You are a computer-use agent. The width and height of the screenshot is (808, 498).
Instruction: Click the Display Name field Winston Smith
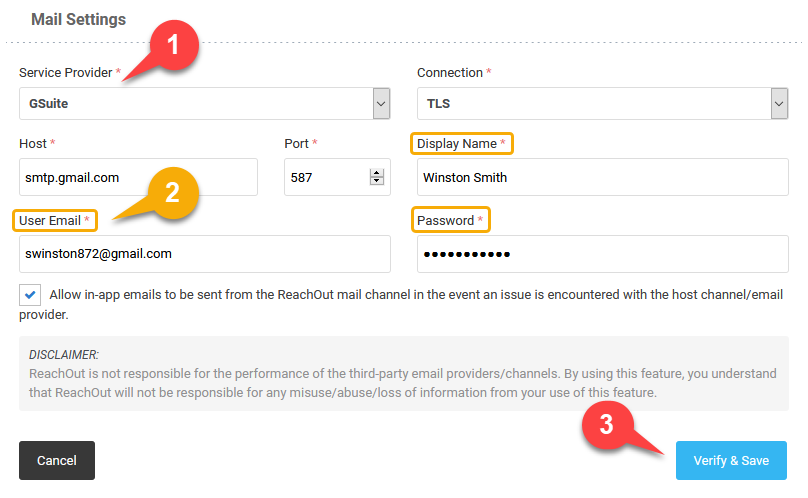pyautogui.click(x=602, y=177)
